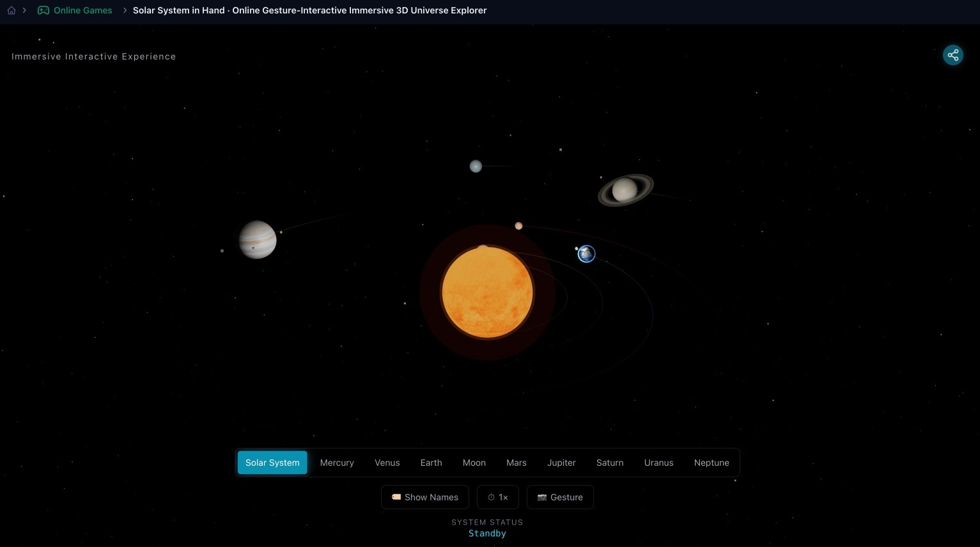This screenshot has height=547, width=980.
Task: Change the 1x speed setting
Action: [498, 497]
